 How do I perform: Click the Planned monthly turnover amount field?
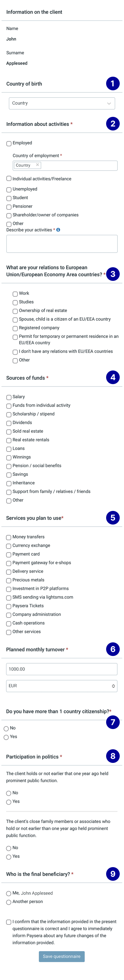point(62,669)
